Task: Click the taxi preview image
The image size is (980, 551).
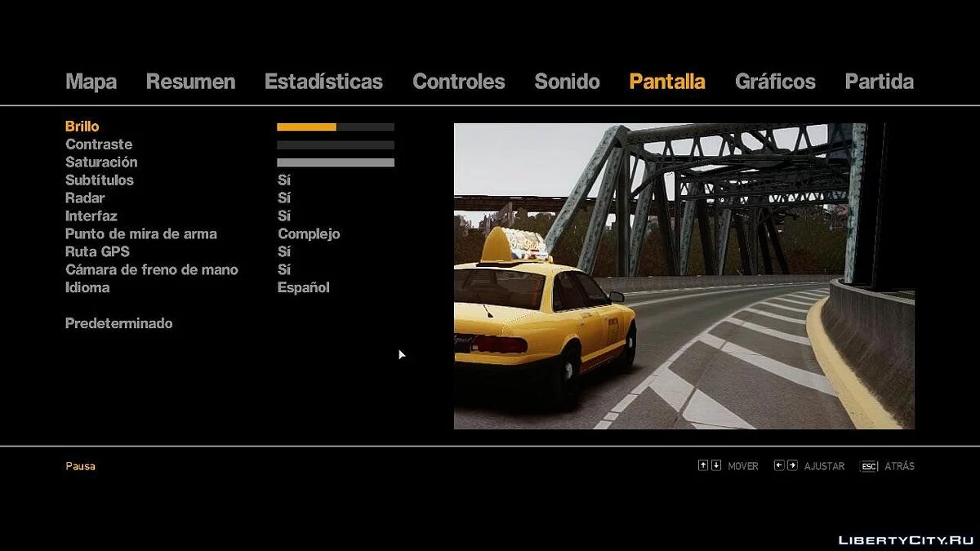Action: point(684,276)
